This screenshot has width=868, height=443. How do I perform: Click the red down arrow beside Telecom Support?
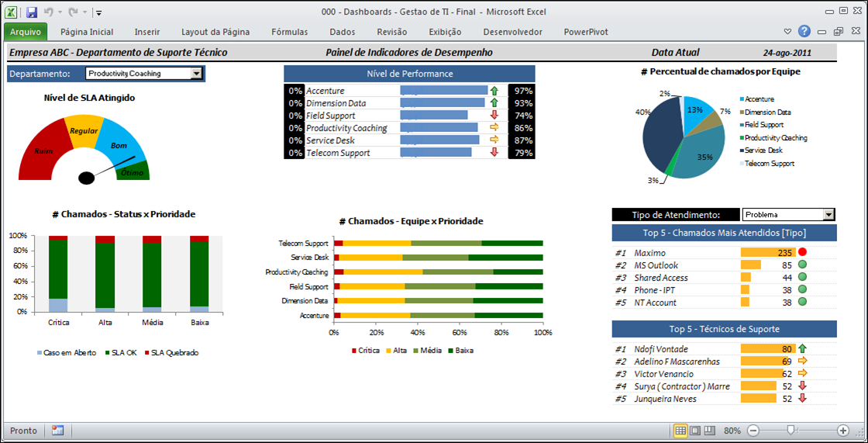[494, 153]
